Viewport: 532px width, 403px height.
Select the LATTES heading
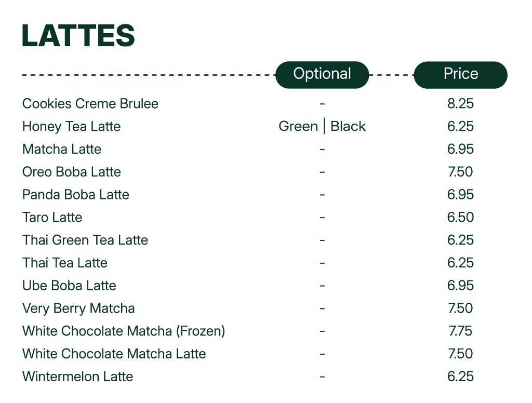coord(78,35)
